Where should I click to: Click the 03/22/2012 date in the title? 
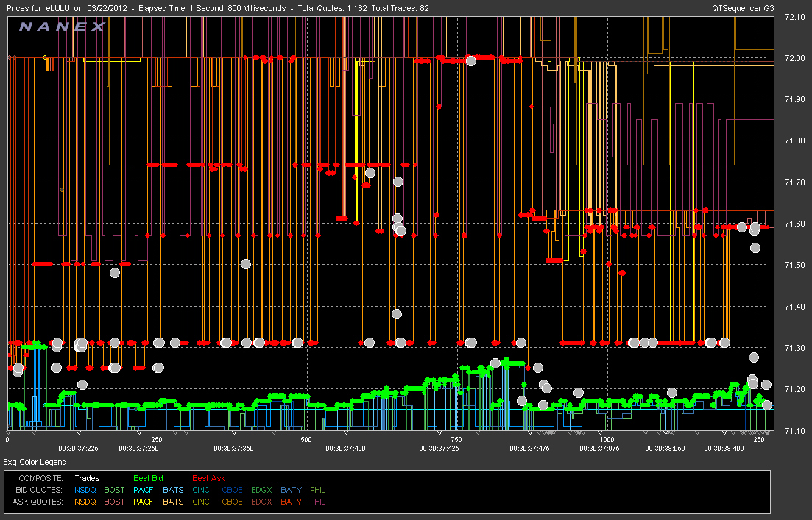(x=107, y=8)
